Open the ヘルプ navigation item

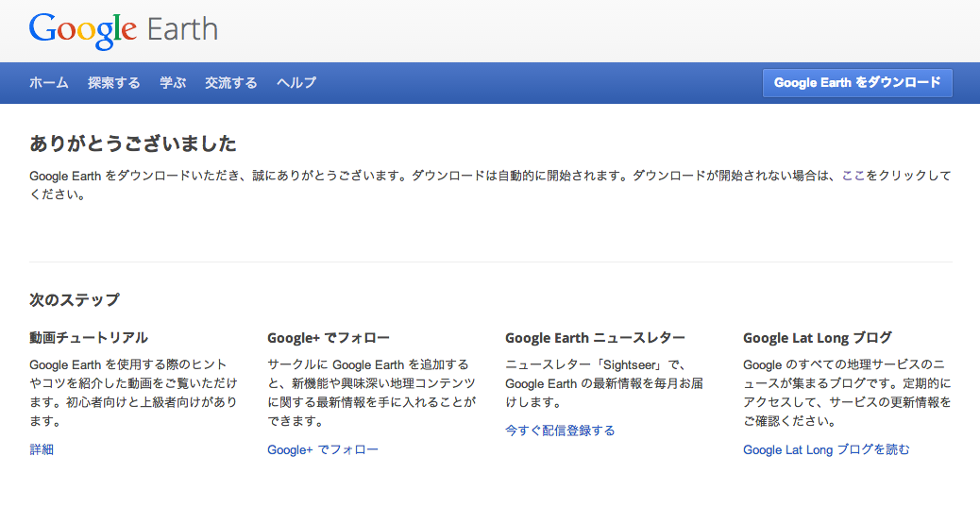click(296, 82)
